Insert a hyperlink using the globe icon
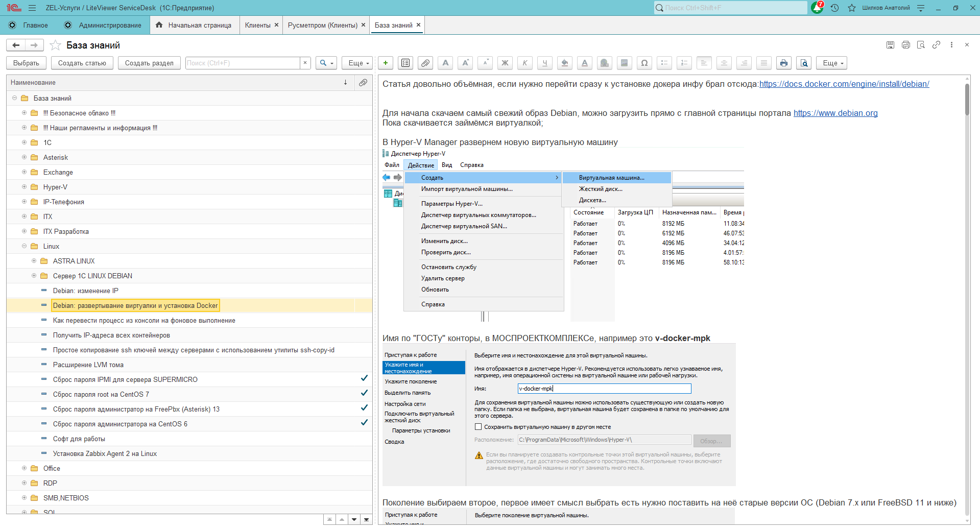Viewport: 980px width, 530px height. point(605,63)
